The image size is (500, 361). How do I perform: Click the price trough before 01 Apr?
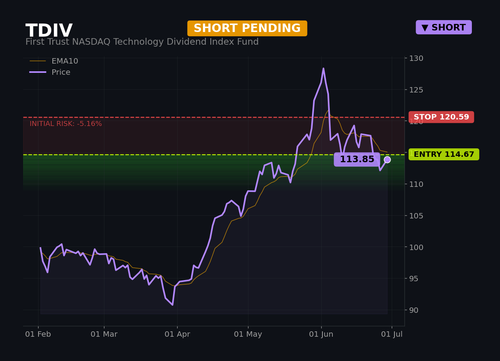click(x=173, y=305)
